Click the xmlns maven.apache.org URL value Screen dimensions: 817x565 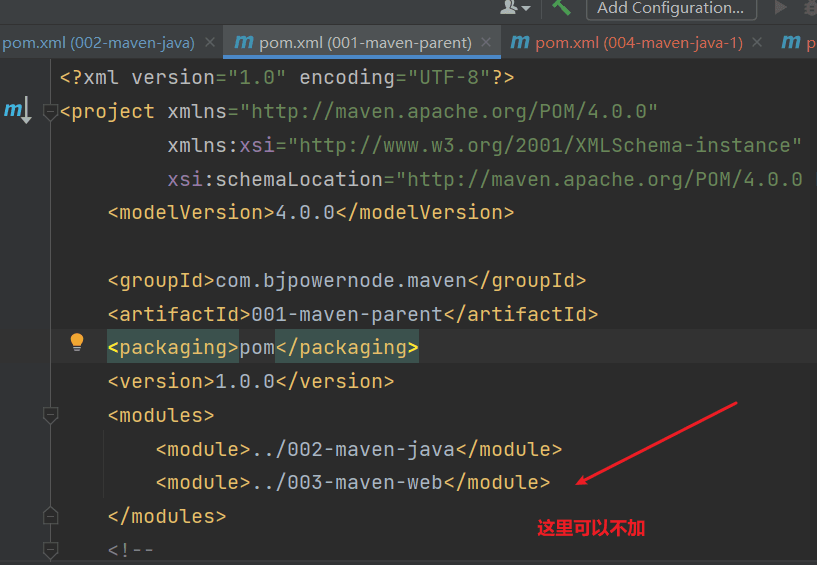pos(449,112)
